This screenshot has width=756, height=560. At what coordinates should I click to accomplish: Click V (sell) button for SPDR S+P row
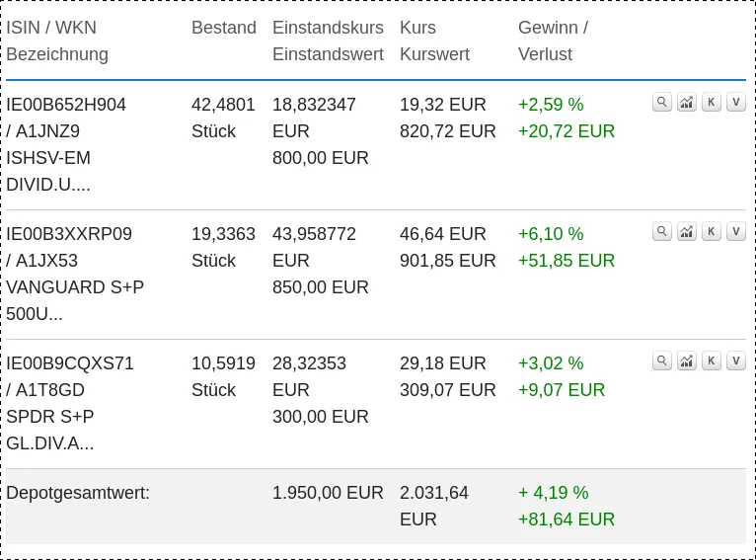[736, 360]
